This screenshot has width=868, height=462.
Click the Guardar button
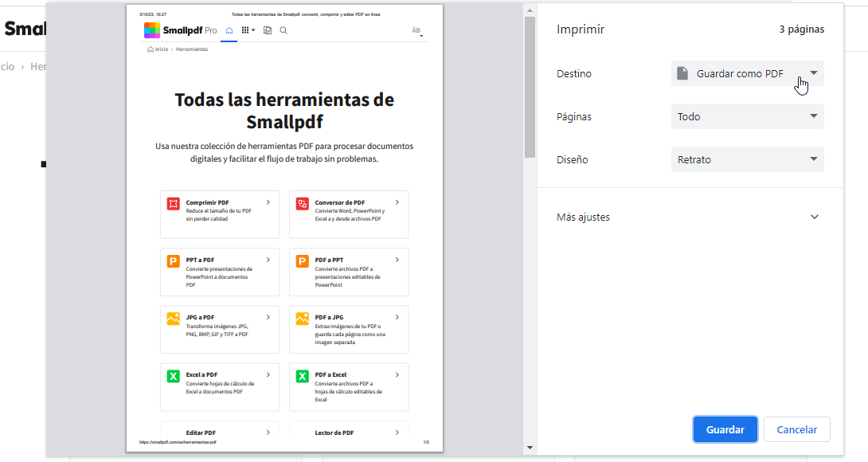click(x=725, y=429)
